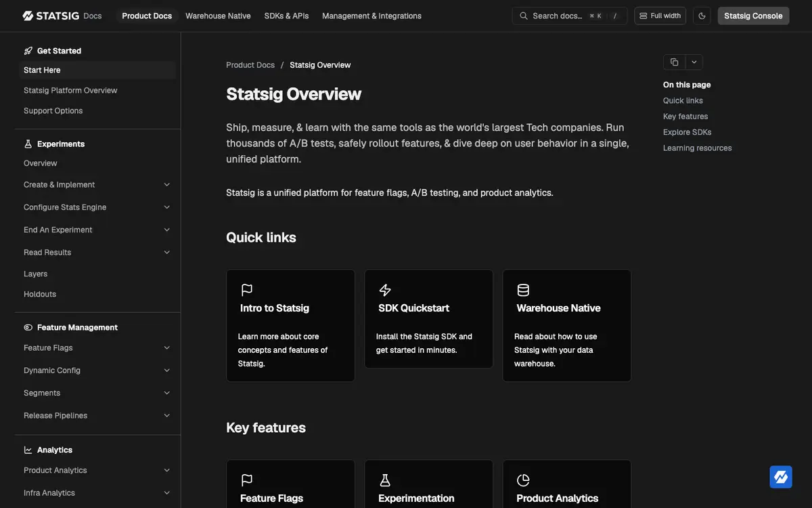Click the pie chart icon on Product Analytics card

pyautogui.click(x=523, y=480)
